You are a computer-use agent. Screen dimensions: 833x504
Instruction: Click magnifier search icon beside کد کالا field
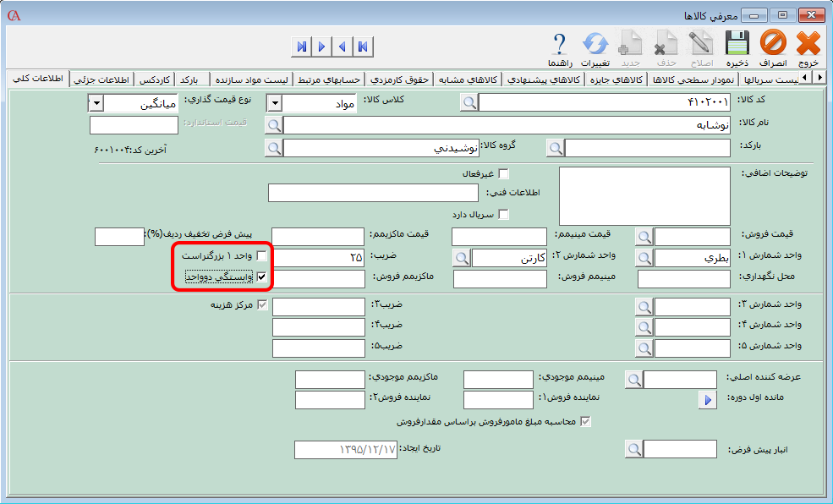469,103
